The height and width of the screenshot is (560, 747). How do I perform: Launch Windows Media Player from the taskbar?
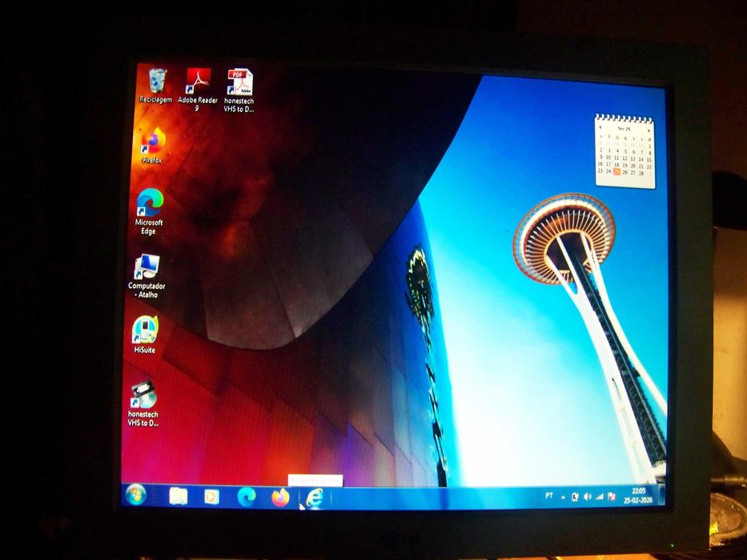point(211,497)
